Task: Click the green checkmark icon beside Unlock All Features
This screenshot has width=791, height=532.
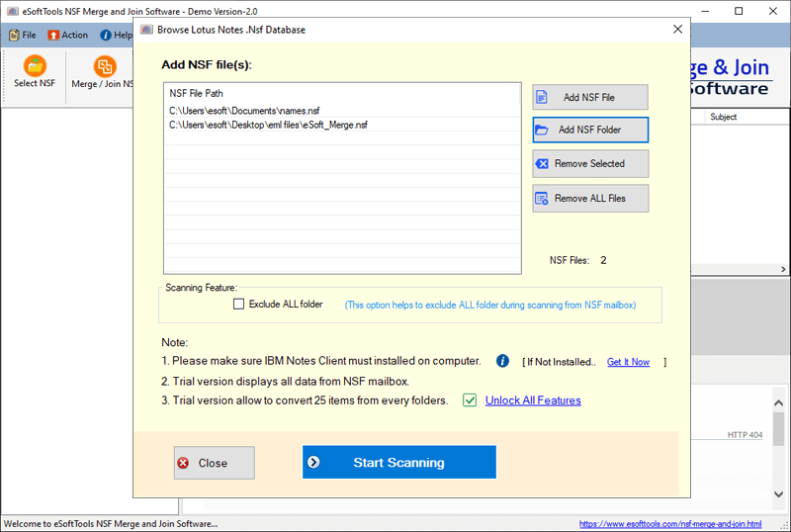Action: (x=470, y=400)
